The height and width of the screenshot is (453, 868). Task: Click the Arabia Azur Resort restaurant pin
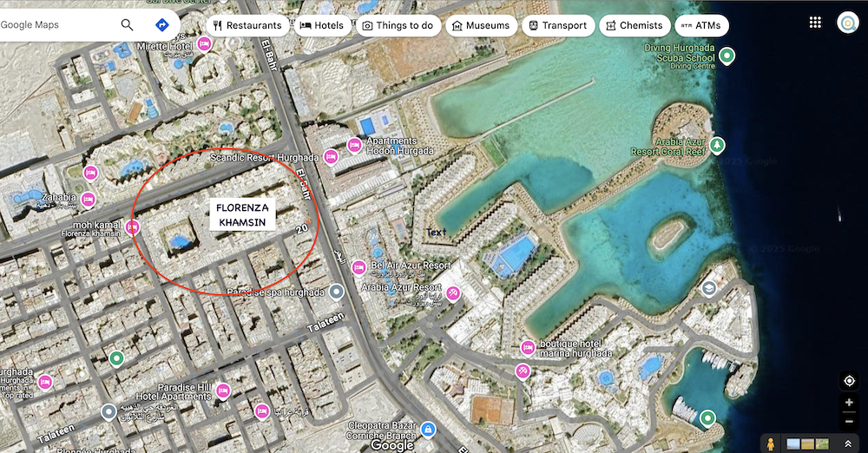point(453,293)
